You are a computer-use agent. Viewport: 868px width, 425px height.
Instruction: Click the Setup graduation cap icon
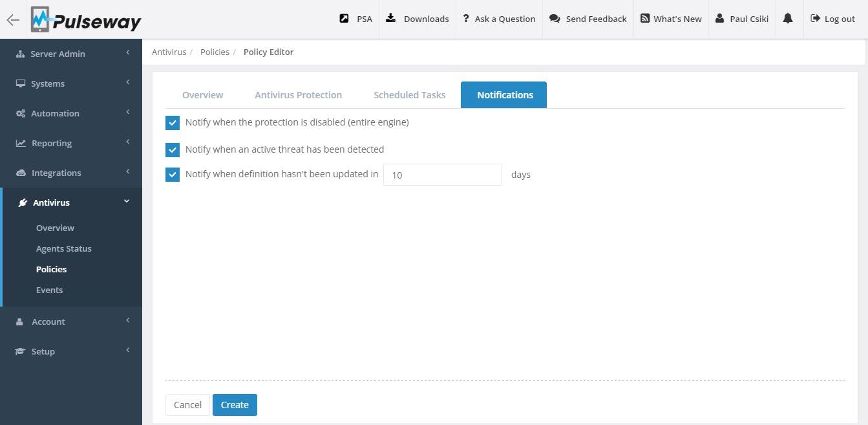21,352
